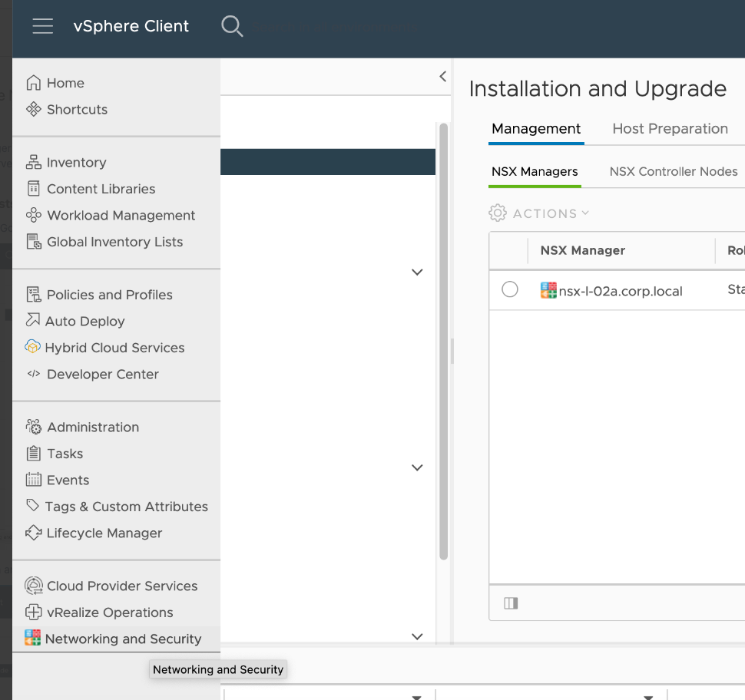Toggle the column display selector below the table
The height and width of the screenshot is (700, 745).
pyautogui.click(x=511, y=603)
